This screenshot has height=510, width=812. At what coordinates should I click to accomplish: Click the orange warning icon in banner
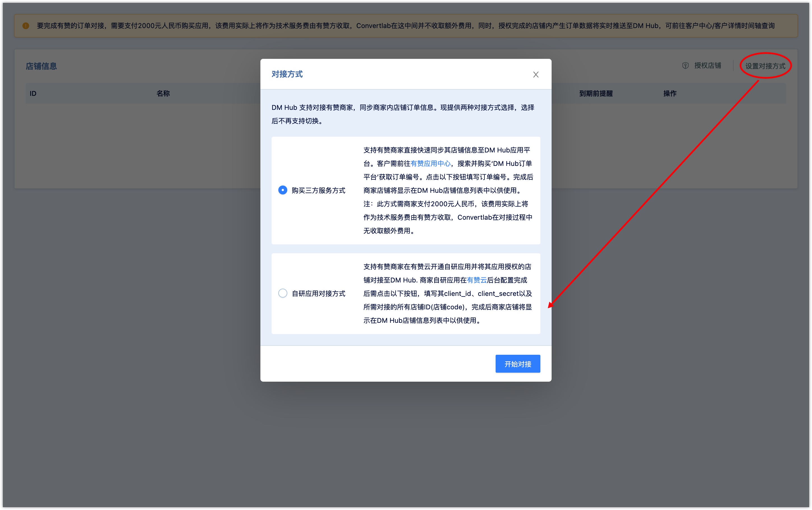(25, 25)
